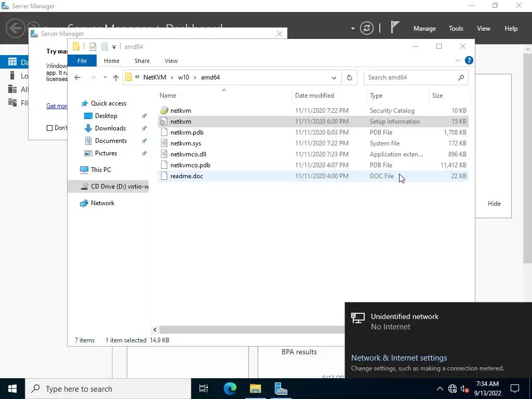The height and width of the screenshot is (399, 532).
Task: Toggle the Don't show checkbox in Server Manager dialog
Action: click(x=49, y=128)
